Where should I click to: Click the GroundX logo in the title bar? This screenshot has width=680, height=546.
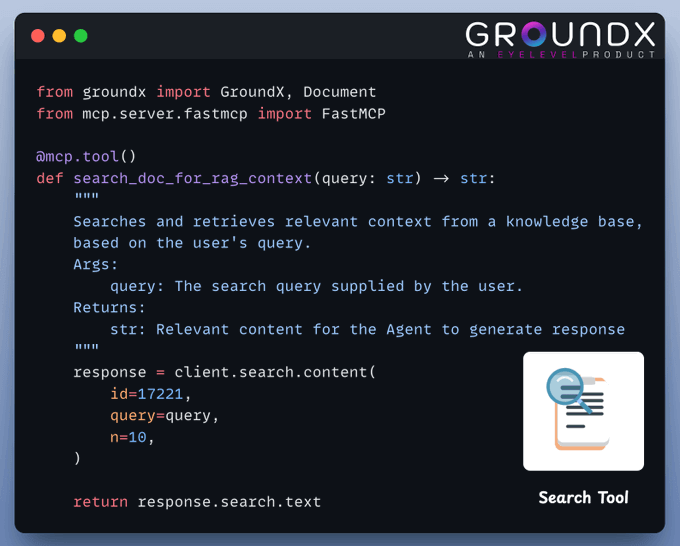tap(560, 34)
